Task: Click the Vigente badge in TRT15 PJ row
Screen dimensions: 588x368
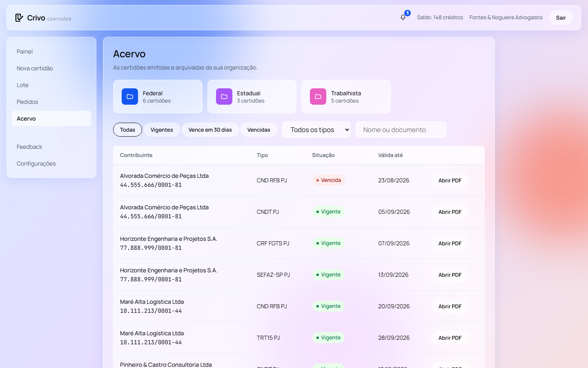Action: tap(328, 338)
